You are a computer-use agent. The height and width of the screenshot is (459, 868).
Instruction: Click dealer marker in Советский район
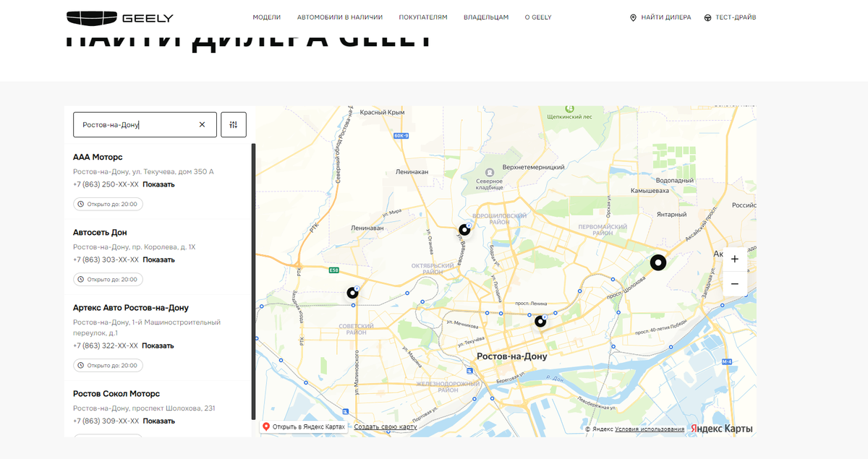352,293
